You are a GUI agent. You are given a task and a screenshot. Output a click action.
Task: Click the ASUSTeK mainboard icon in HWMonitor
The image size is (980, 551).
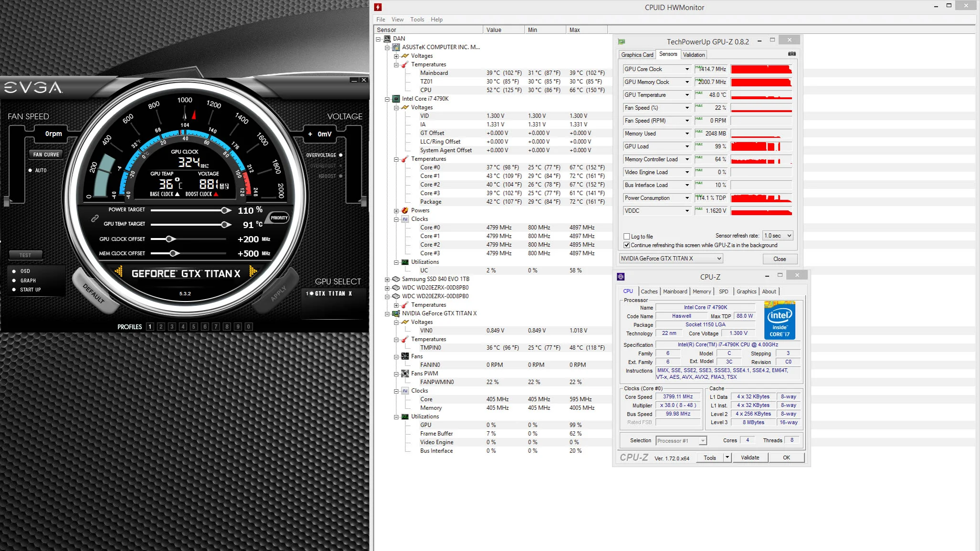(396, 47)
